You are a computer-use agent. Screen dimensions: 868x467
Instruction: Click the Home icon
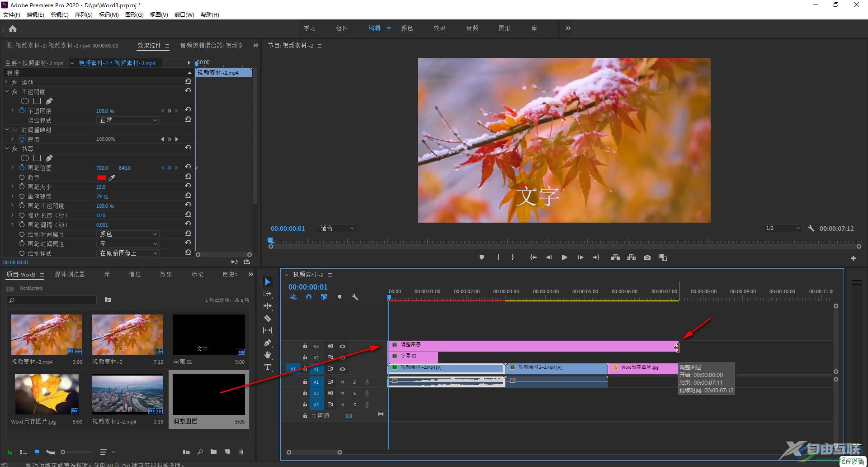point(13,29)
